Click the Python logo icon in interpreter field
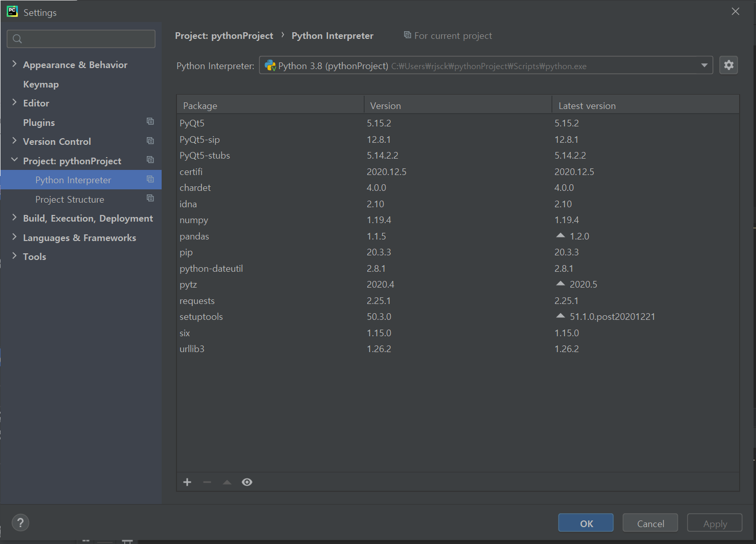The image size is (756, 544). (270, 66)
